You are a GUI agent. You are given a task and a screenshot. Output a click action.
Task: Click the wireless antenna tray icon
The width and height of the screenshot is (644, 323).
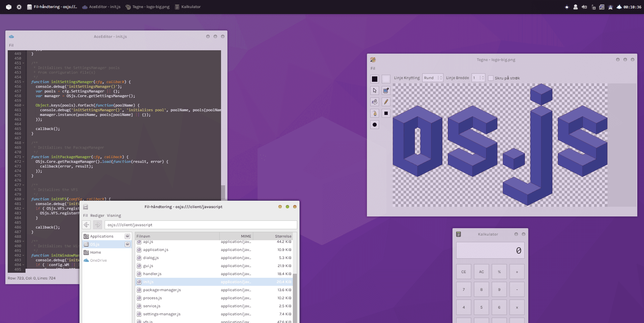pos(610,7)
